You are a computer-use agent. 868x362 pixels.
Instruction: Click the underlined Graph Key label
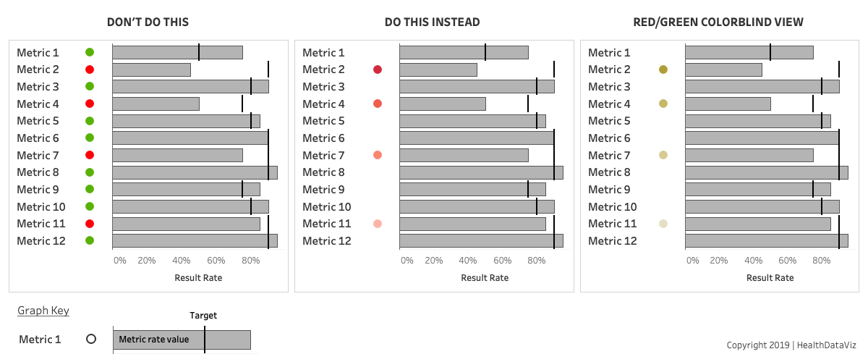[43, 311]
